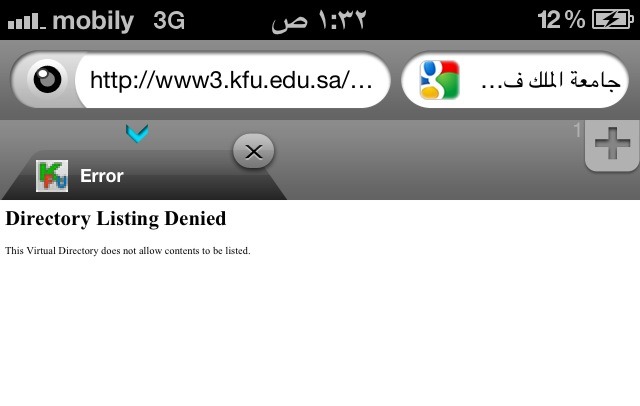Tap the eye icon in the address bar
The width and height of the screenshot is (640, 406).
(47, 79)
